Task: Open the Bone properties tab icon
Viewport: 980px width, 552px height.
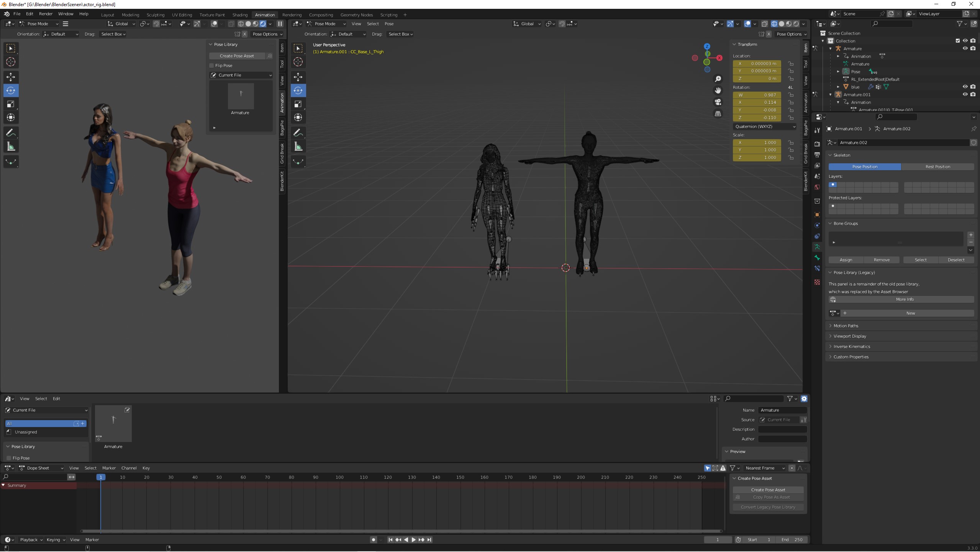Action: (817, 258)
